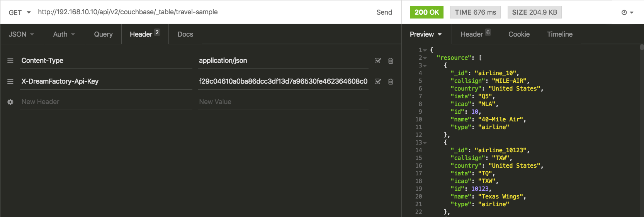Screen dimensions: 644x217
Task: Click the "Texas Wings" name value
Action: coord(500,197)
